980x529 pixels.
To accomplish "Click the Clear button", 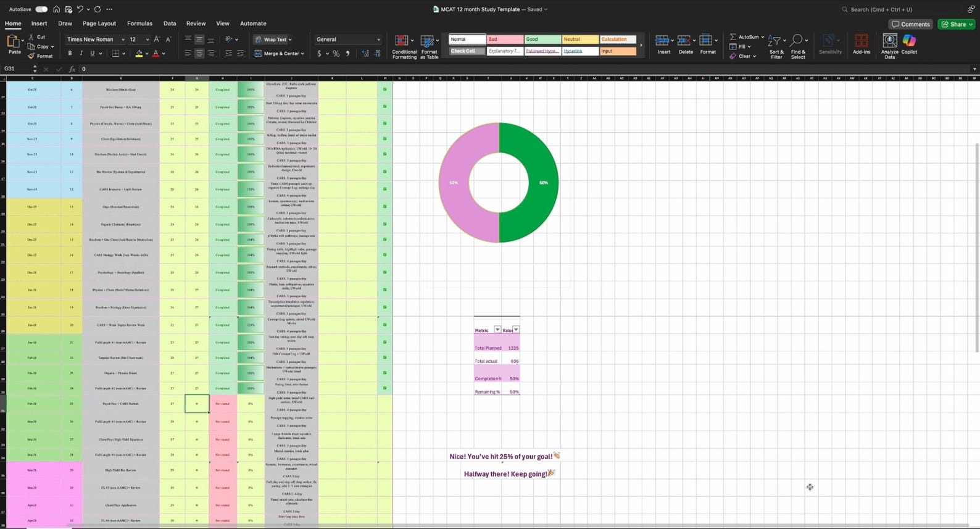I will pos(742,56).
